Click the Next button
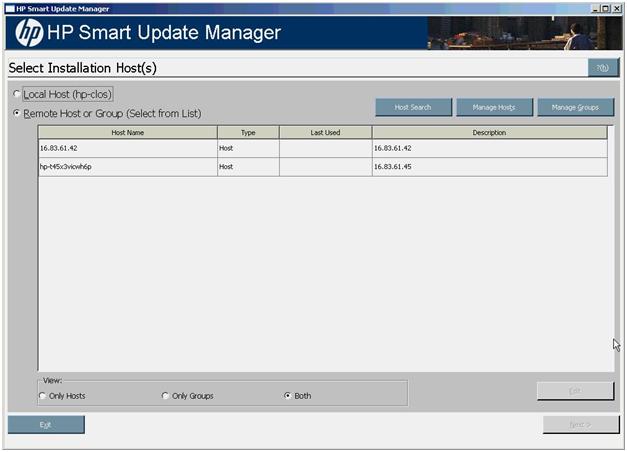This screenshot has width=627, height=452. click(x=580, y=424)
